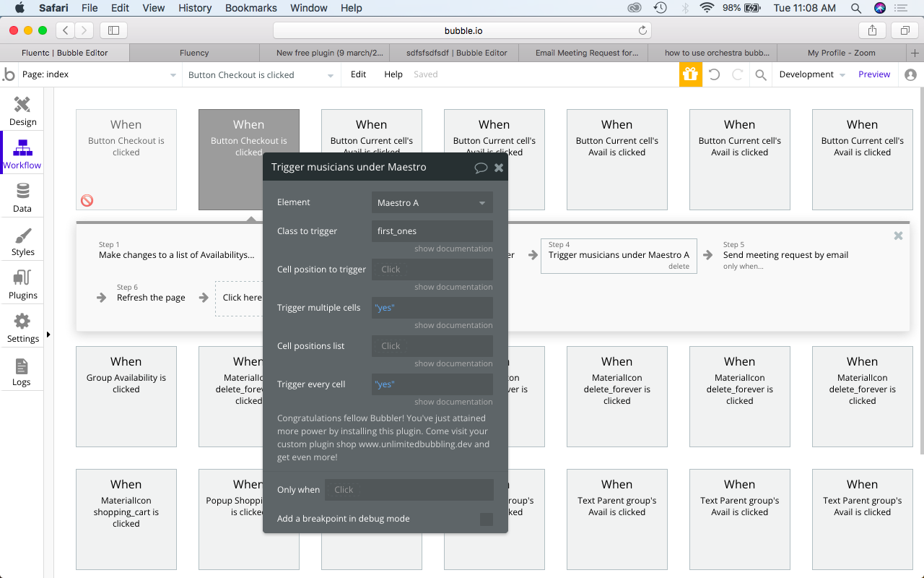Open the Design tab in sidebar
Image resolution: width=924 pixels, height=578 pixels.
(22, 111)
